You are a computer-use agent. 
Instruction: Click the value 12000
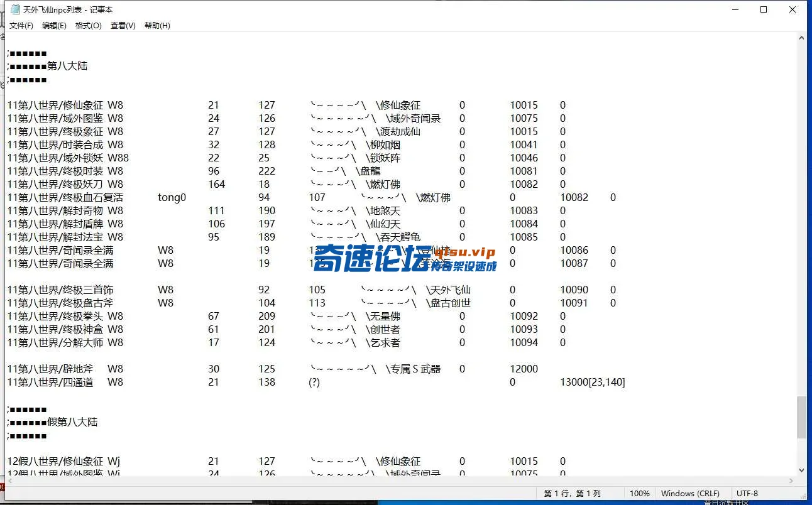(x=524, y=369)
